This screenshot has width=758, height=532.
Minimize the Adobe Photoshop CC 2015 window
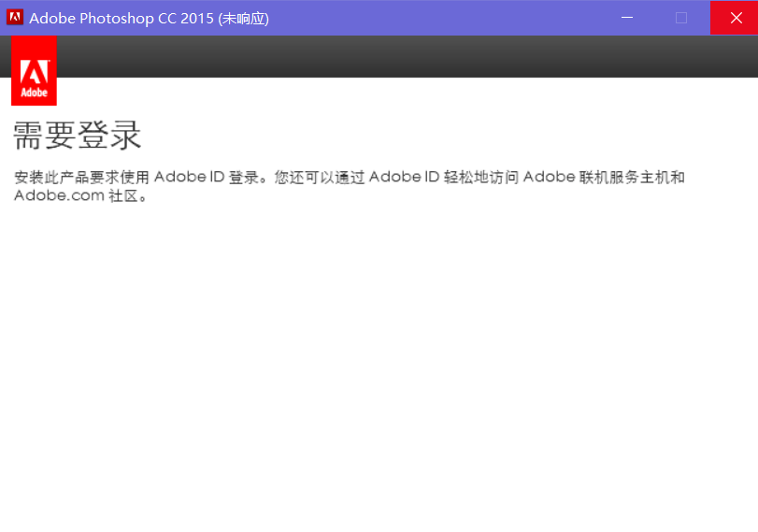click(x=627, y=18)
